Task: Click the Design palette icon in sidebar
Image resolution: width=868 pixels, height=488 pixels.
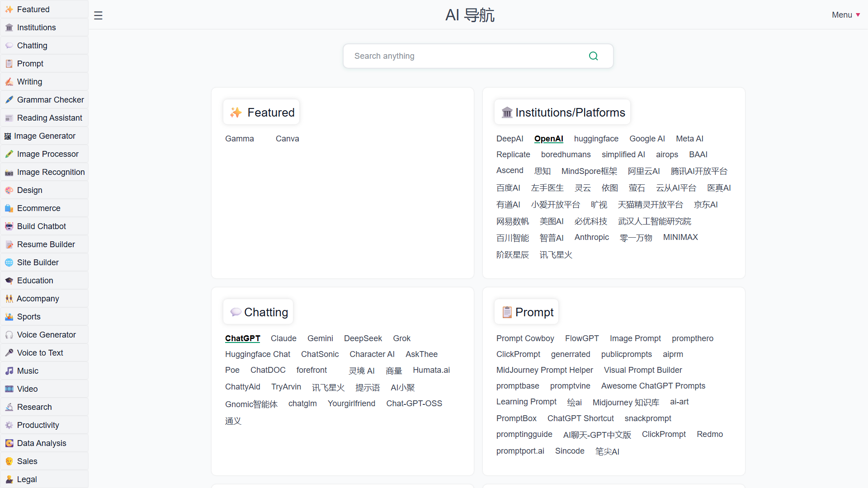Action: click(8, 190)
